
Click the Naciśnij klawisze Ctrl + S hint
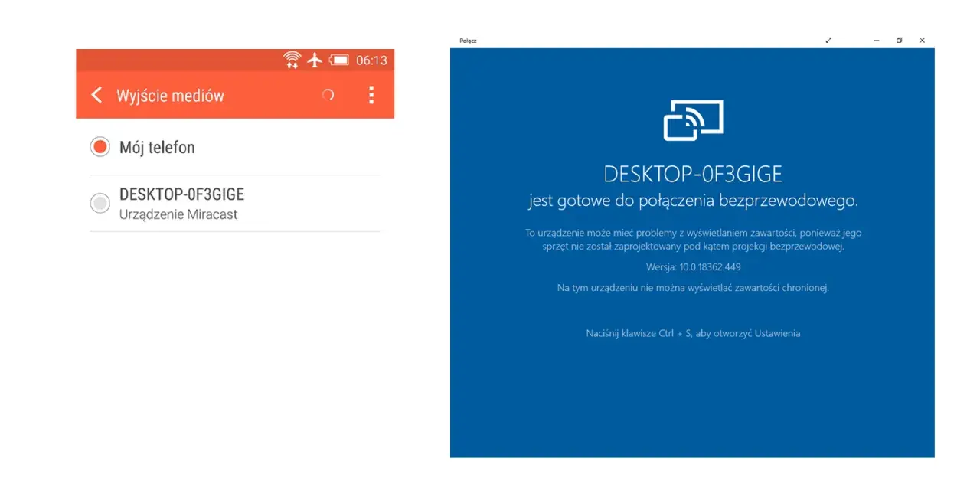(693, 333)
